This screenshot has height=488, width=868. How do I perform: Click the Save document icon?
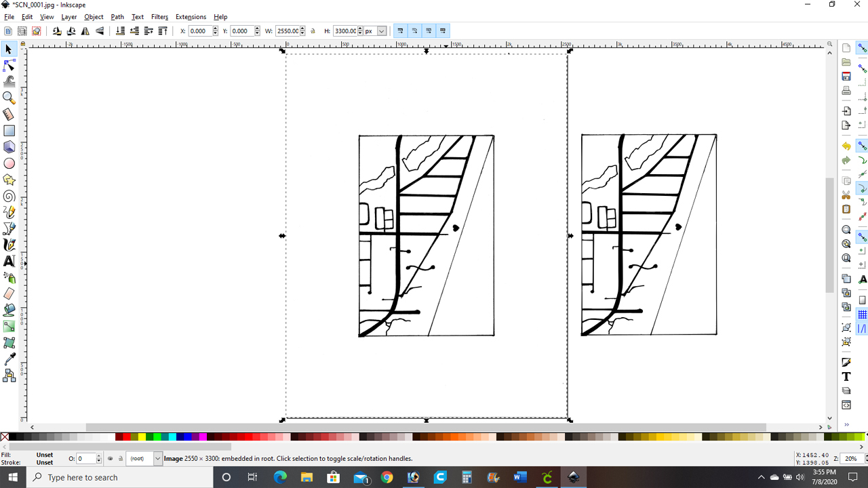point(846,77)
